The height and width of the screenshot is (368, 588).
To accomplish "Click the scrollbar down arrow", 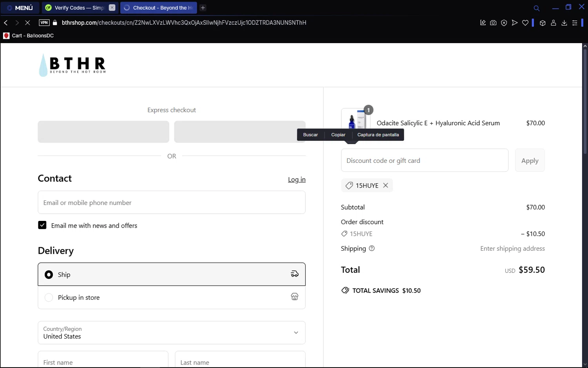I will click(x=585, y=365).
